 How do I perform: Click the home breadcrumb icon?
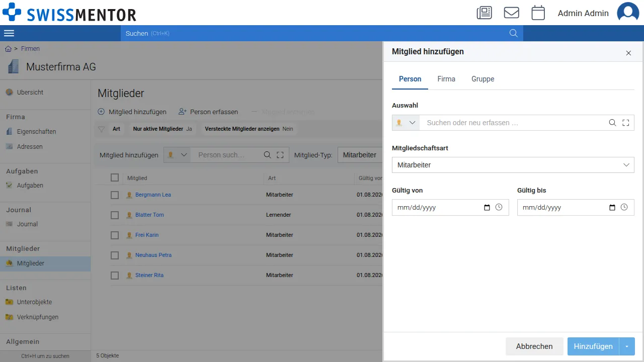[8, 49]
